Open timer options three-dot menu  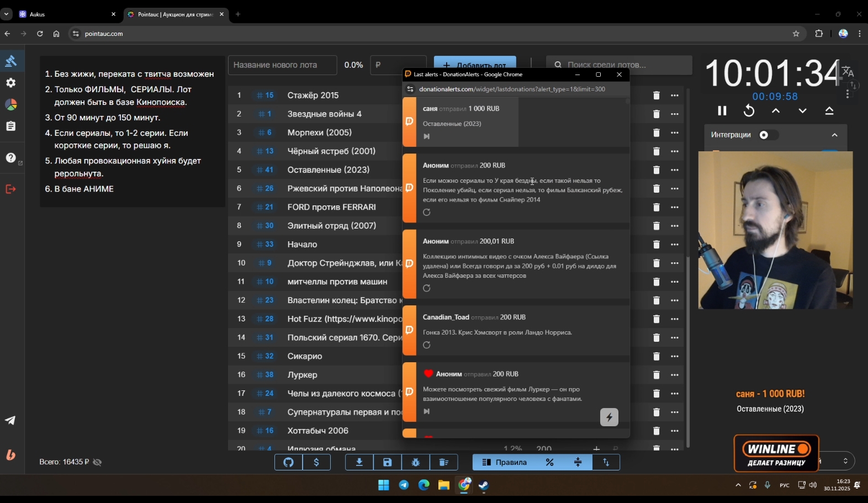coord(848,94)
